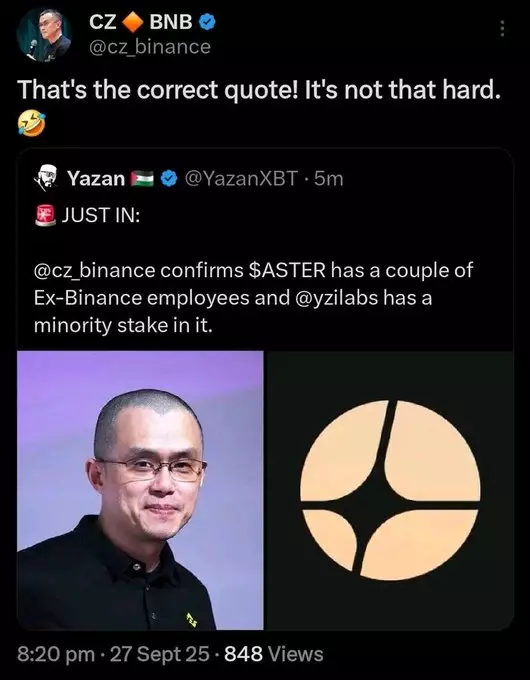Screen dimensions: 530x680
Task: Open the quoted tweet's 5m timestamp
Action: 328,178
